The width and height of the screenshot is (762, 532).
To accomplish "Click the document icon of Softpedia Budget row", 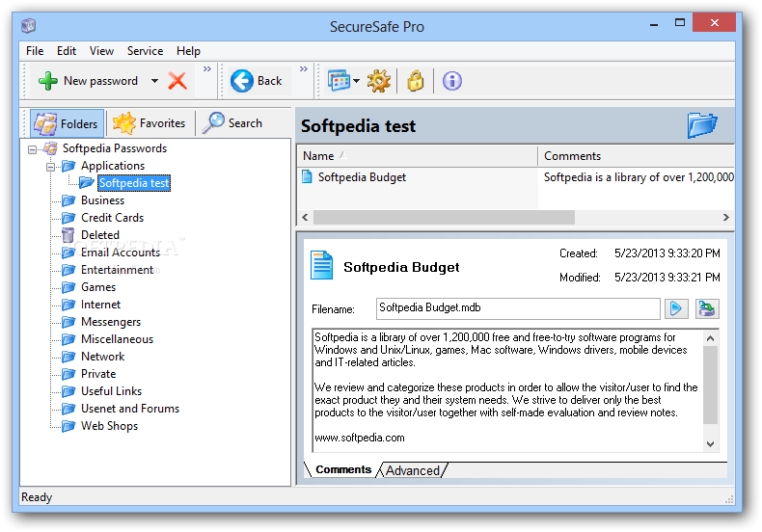I will (307, 176).
